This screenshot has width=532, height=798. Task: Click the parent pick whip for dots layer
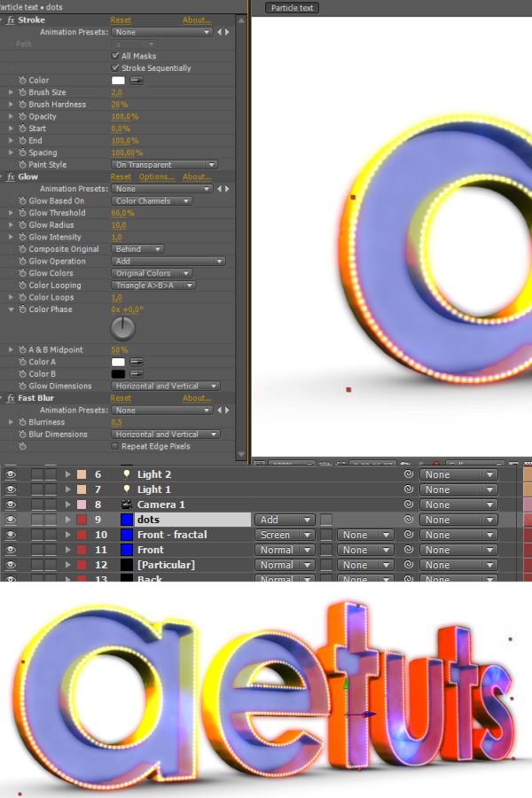408,520
